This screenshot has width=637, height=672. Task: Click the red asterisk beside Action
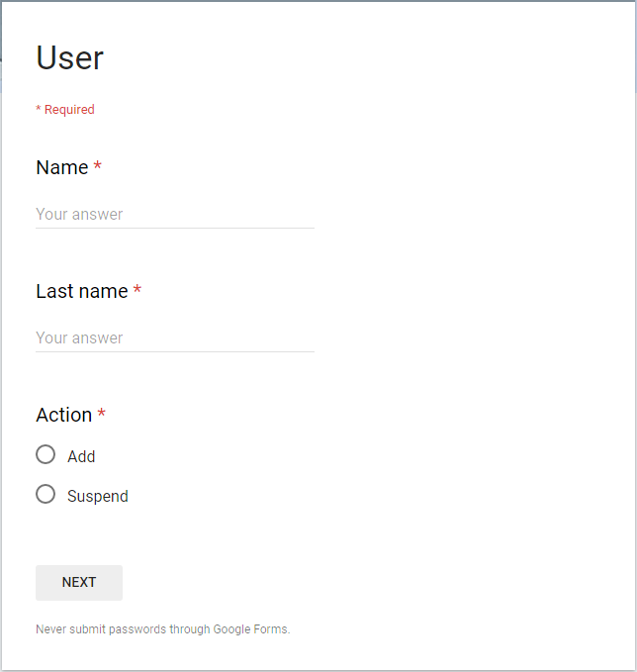click(x=102, y=414)
